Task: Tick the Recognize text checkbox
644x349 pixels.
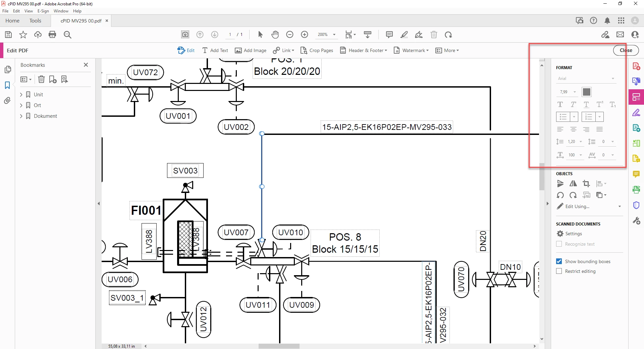Action: point(559,244)
